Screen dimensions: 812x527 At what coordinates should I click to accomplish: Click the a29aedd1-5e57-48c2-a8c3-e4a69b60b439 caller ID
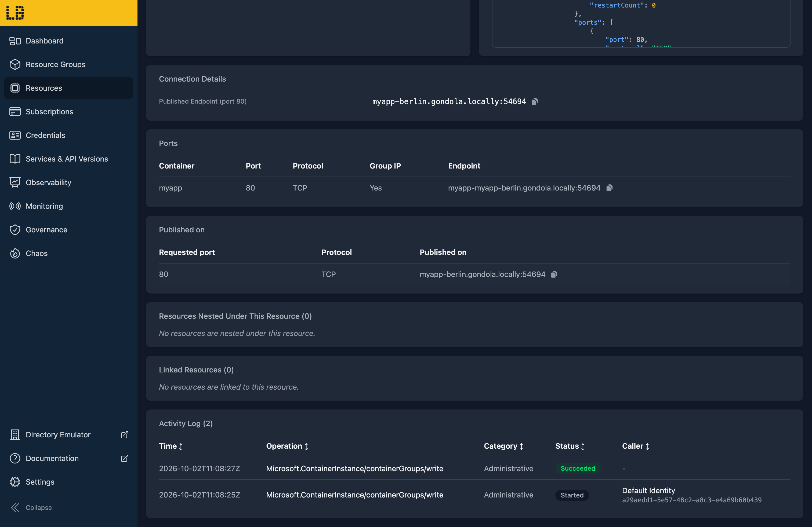click(x=691, y=500)
